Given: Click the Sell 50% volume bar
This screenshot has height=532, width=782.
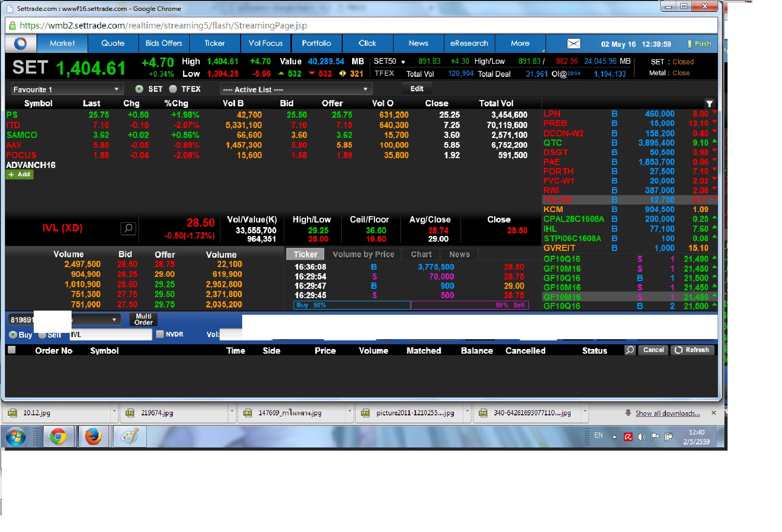Looking at the screenshot, I should [x=470, y=305].
